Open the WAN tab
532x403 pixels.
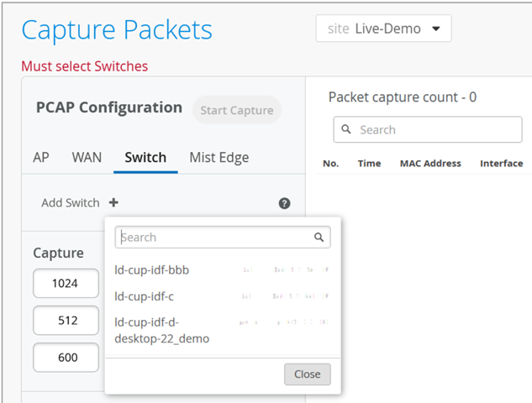click(x=87, y=157)
